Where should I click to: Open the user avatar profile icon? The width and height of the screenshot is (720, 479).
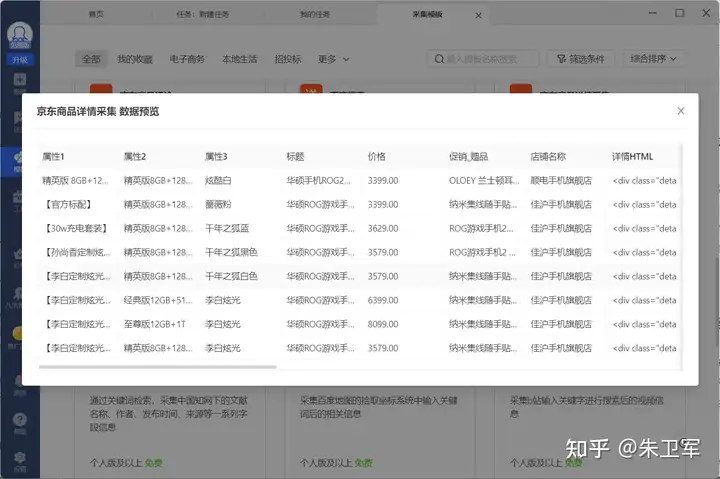coord(20,35)
